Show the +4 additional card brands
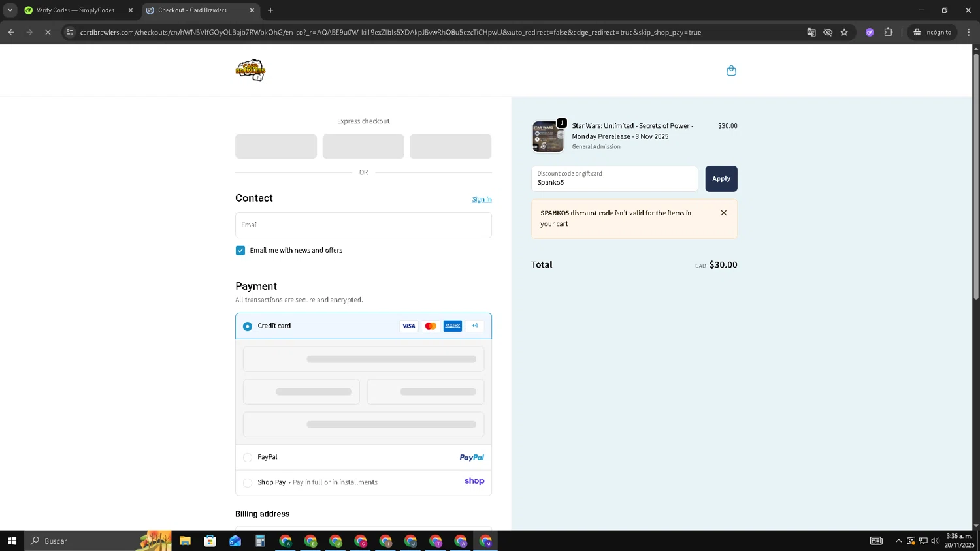This screenshot has height=551, width=980. (475, 326)
